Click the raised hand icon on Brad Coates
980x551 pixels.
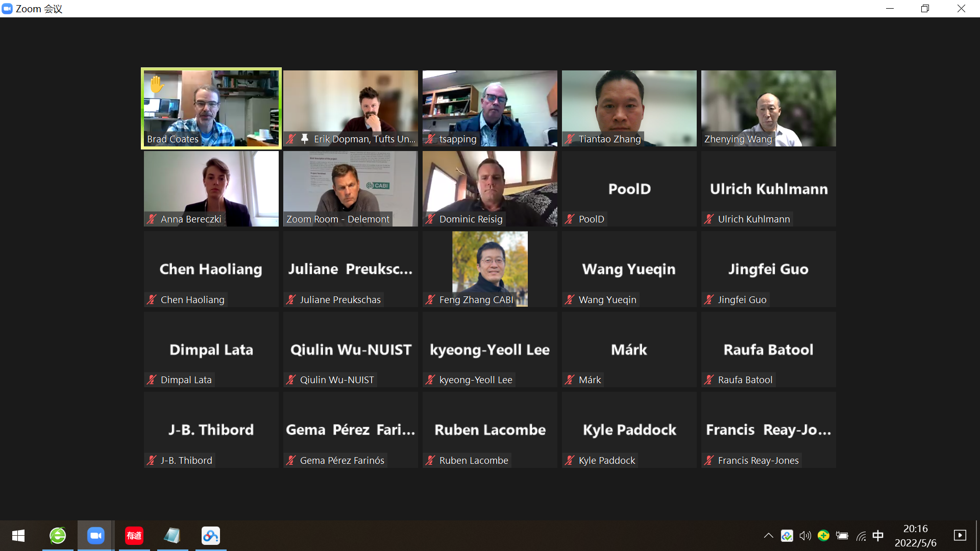tap(157, 84)
